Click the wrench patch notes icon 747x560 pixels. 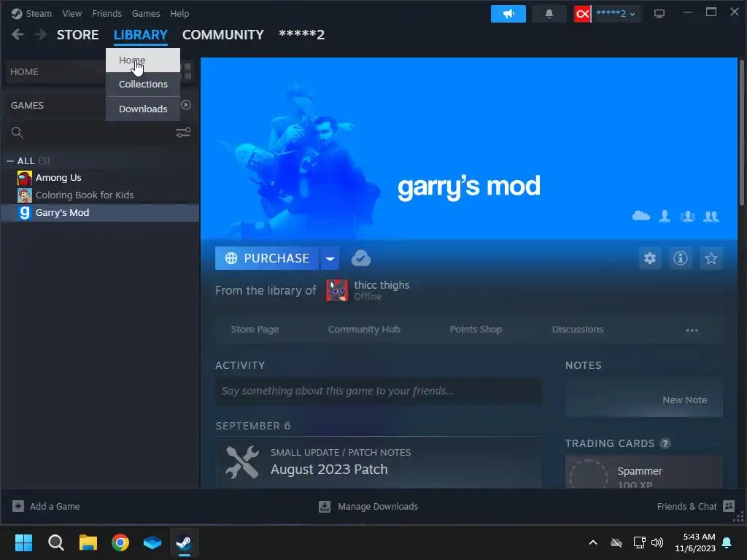coord(242,462)
